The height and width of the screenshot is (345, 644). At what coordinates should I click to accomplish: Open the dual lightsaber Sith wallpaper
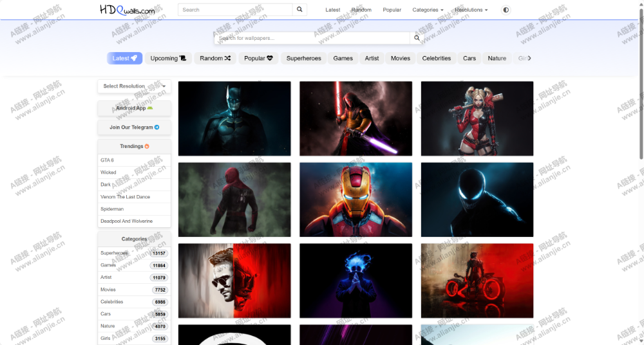point(355,118)
